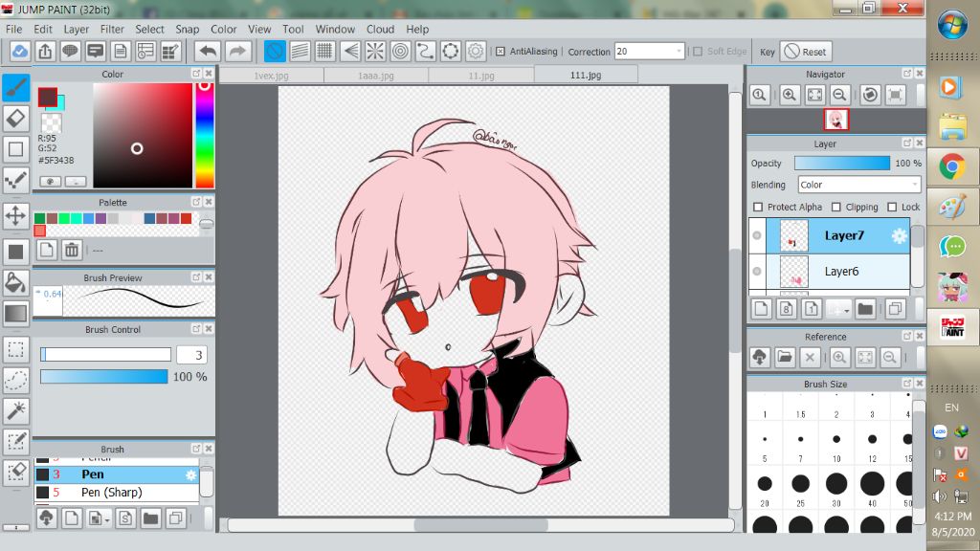Select the Brush tool in left toolbar
This screenshot has width=980, height=551.
pyautogui.click(x=15, y=88)
